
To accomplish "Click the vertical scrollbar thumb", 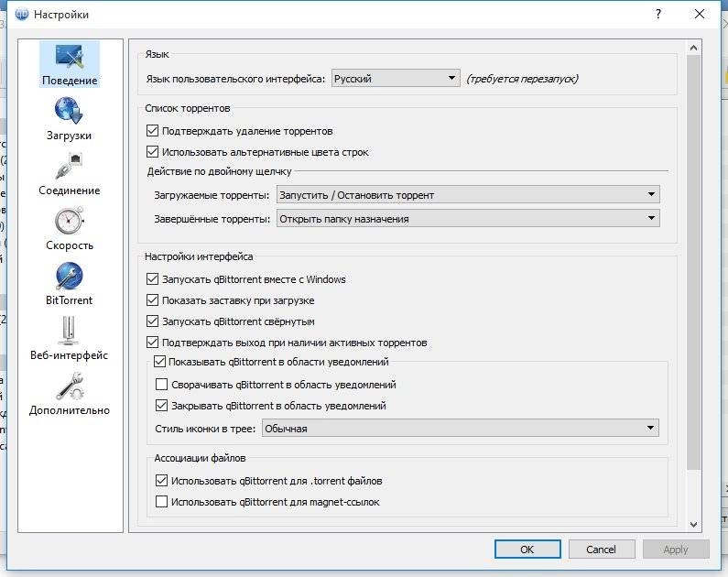I will (x=693, y=262).
